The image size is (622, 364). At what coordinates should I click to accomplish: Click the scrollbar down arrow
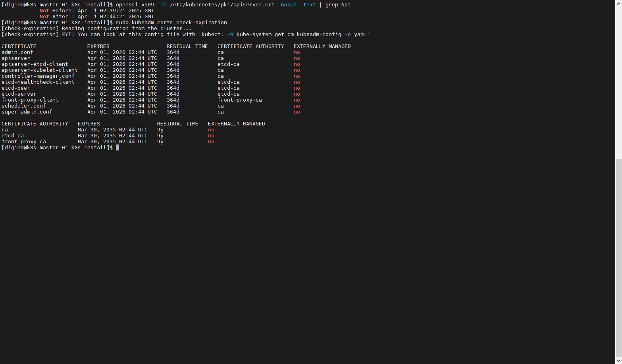[618, 360]
